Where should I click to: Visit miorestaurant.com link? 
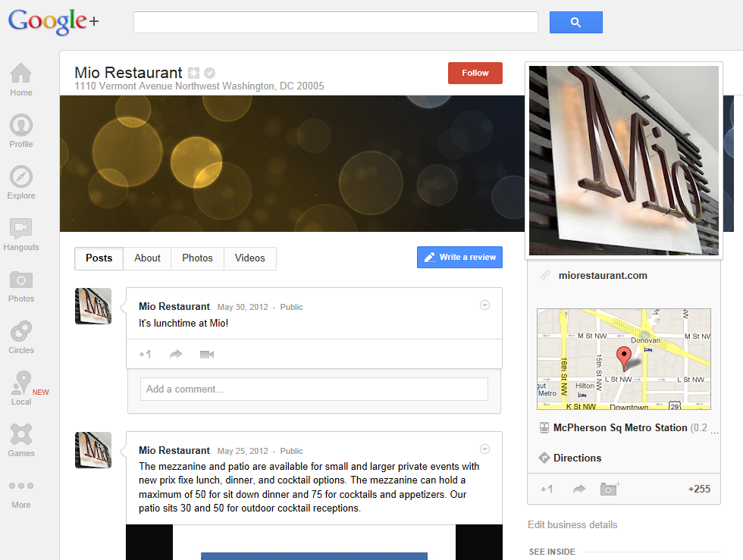pyautogui.click(x=603, y=276)
